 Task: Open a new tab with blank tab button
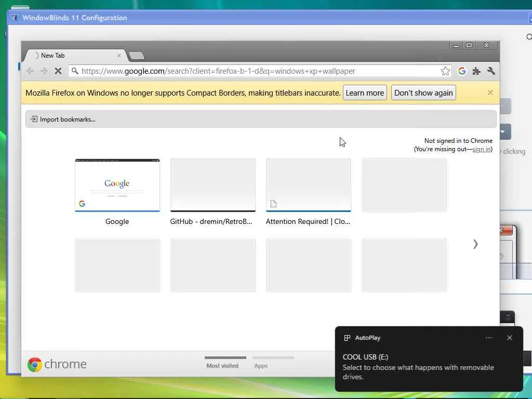tap(137, 56)
